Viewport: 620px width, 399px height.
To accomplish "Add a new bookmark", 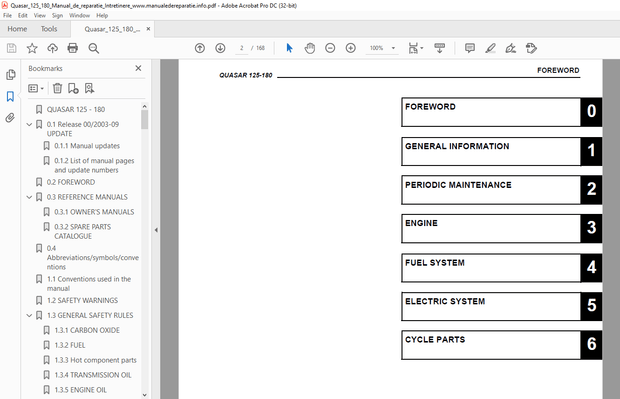I will (73, 88).
